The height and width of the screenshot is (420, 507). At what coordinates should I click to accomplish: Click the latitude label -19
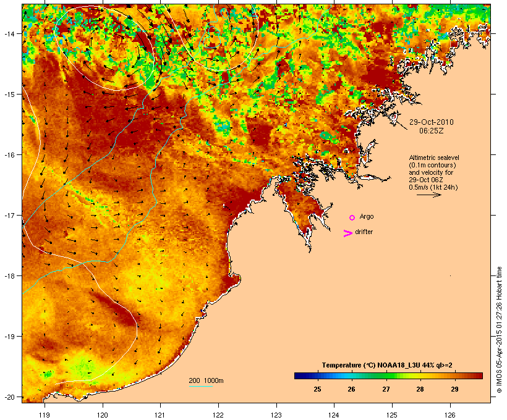[x=9, y=337]
